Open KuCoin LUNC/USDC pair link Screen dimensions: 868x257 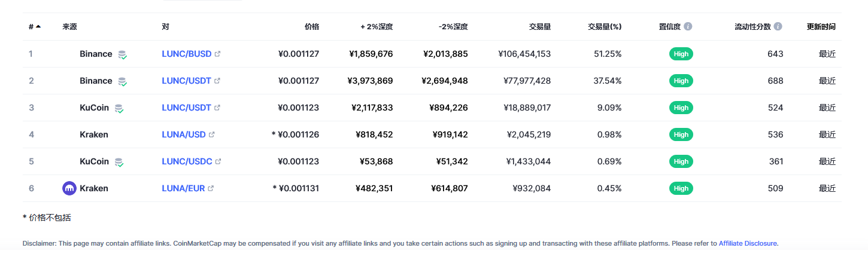(187, 161)
